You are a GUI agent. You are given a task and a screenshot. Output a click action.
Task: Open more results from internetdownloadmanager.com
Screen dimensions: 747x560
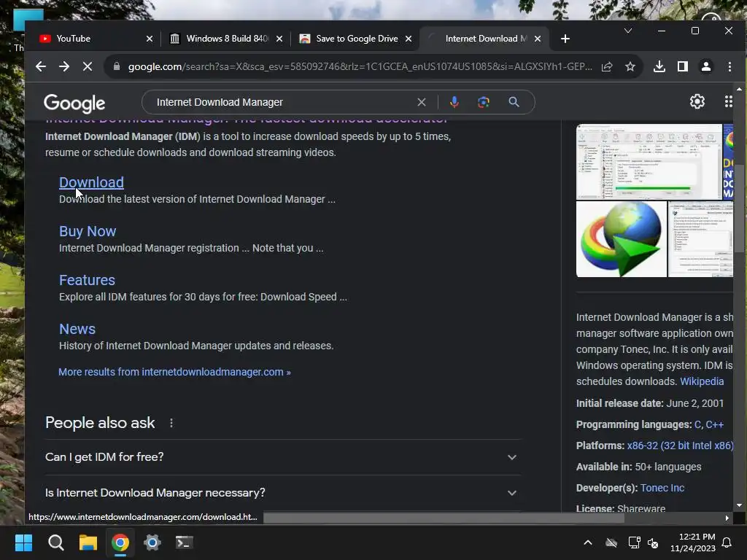tap(174, 372)
